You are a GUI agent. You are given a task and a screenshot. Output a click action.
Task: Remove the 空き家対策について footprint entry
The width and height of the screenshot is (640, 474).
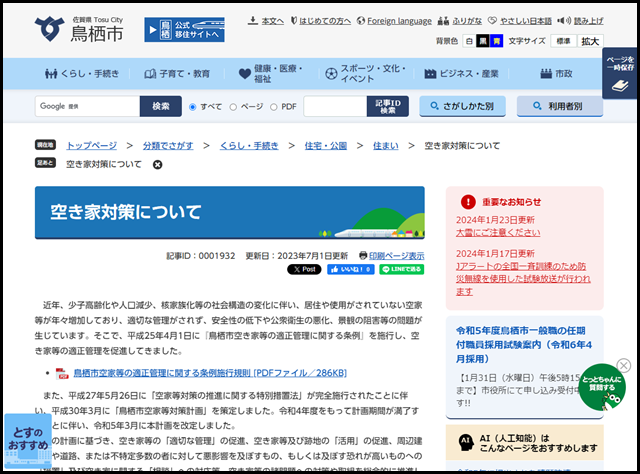tap(157, 164)
